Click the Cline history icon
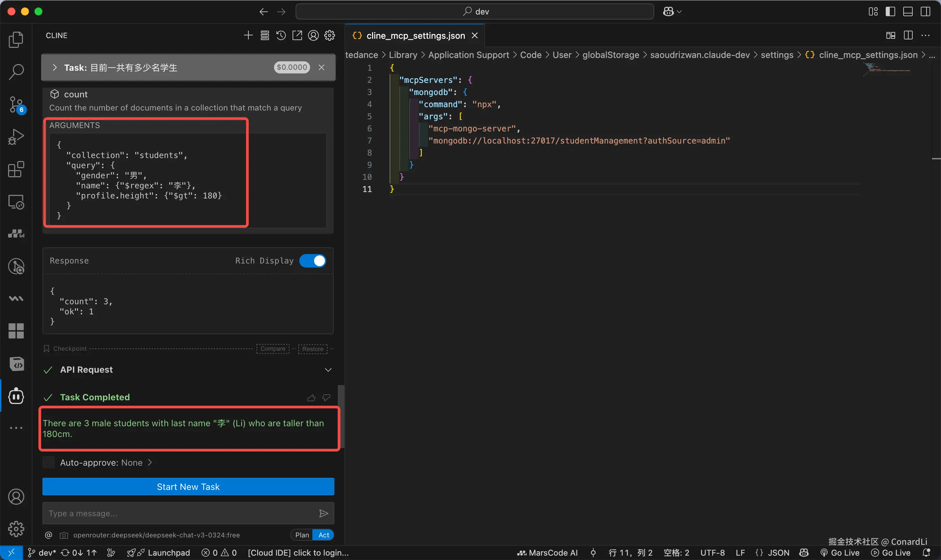The image size is (941, 560). (x=281, y=35)
